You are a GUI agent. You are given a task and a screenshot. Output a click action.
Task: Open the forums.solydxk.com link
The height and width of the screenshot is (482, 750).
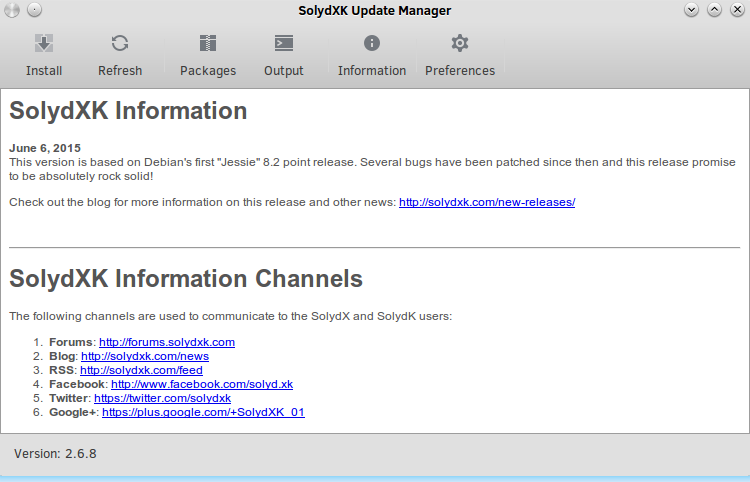[x=167, y=342]
